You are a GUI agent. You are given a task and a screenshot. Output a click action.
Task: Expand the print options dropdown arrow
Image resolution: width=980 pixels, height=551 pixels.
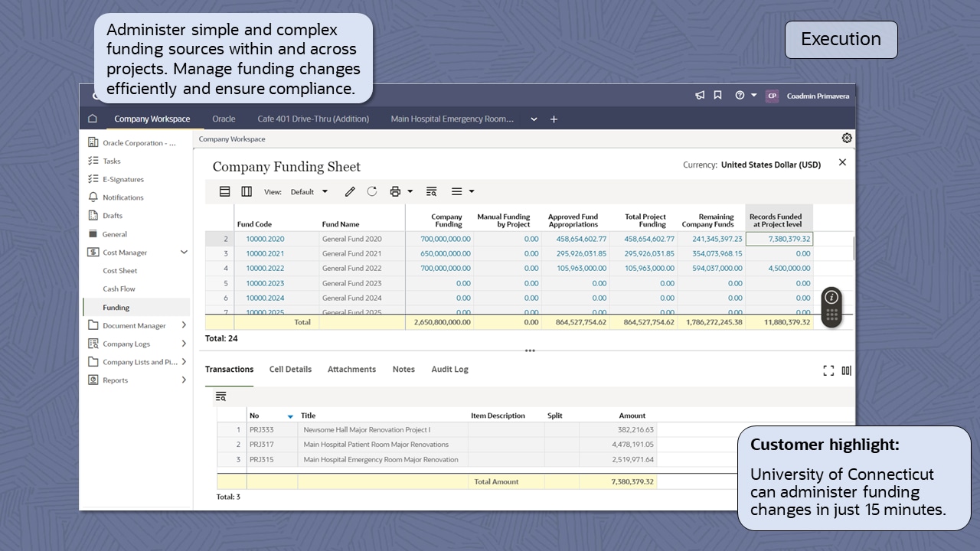(410, 192)
